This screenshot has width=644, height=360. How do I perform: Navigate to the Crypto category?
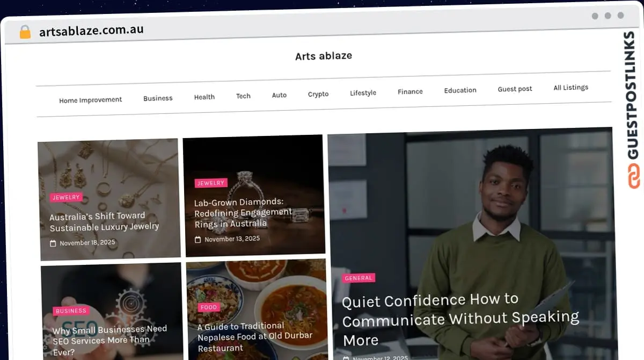point(318,94)
